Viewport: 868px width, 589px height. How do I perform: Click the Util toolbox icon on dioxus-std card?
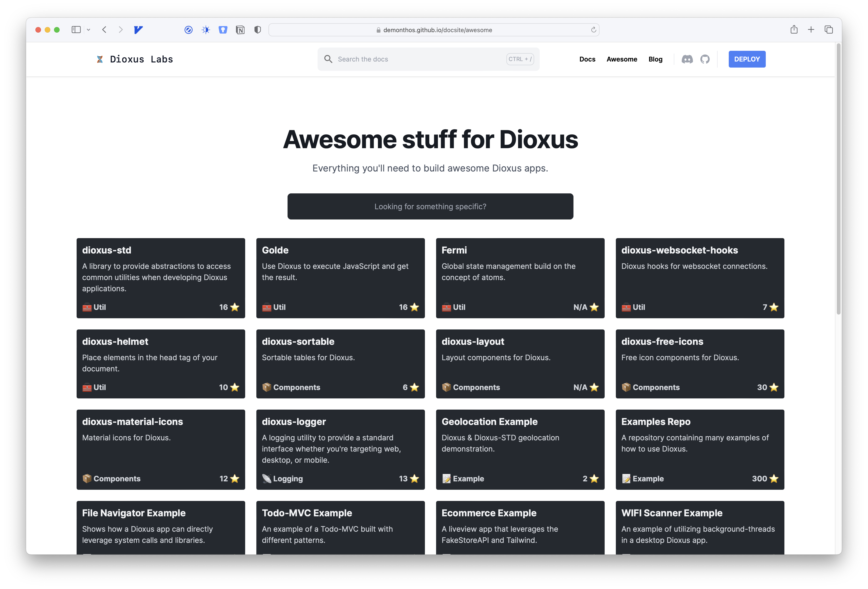coord(87,307)
